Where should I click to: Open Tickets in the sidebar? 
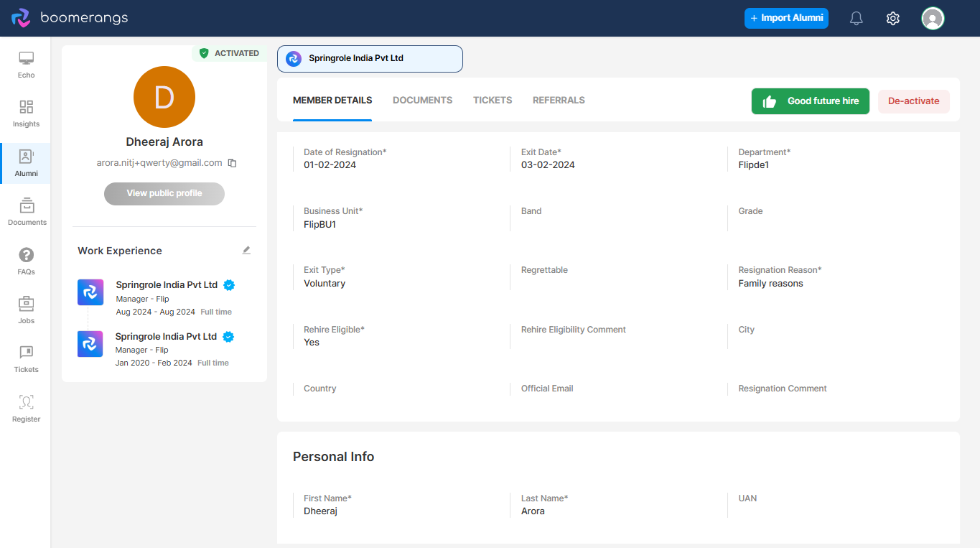26,359
